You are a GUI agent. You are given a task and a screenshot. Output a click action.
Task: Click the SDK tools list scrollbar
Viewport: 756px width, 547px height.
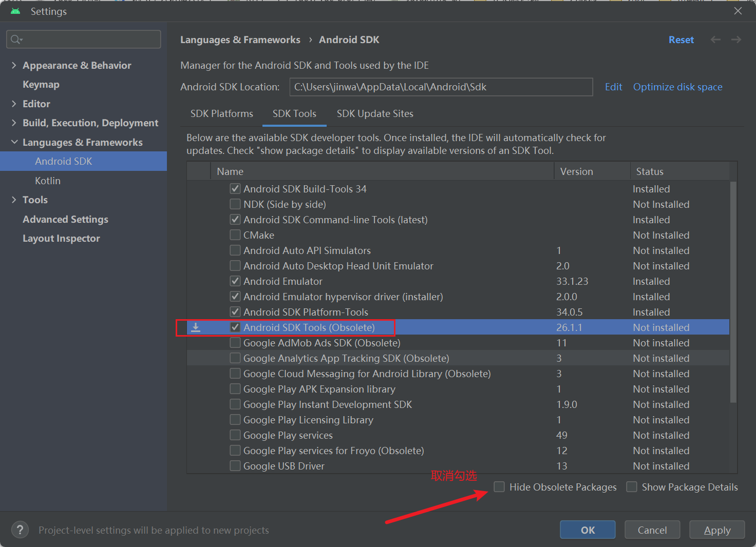click(x=733, y=291)
